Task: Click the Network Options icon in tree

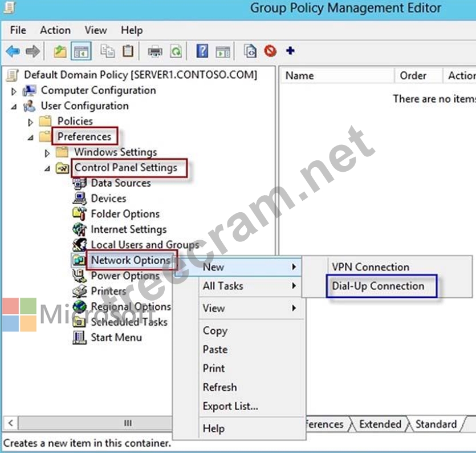Action: tap(79, 260)
